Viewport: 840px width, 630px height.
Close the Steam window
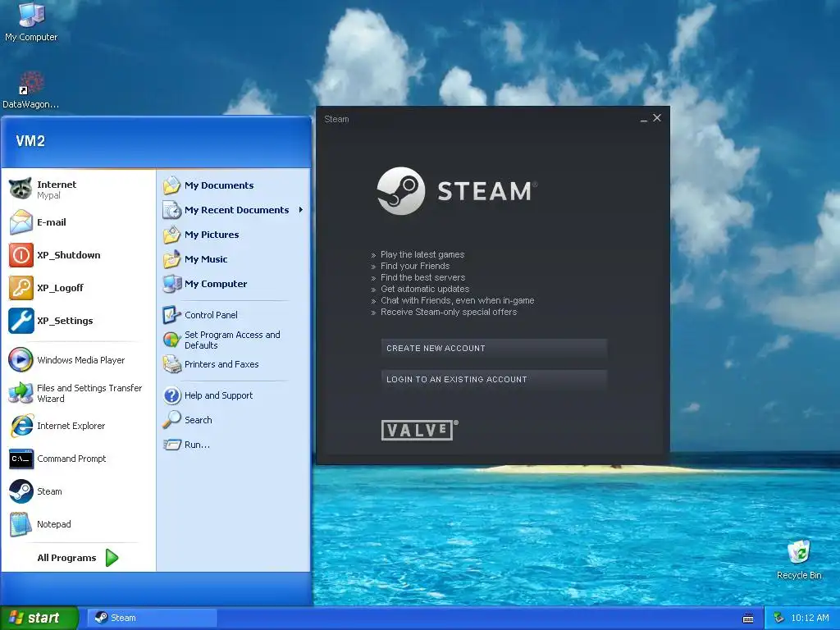[x=657, y=118]
